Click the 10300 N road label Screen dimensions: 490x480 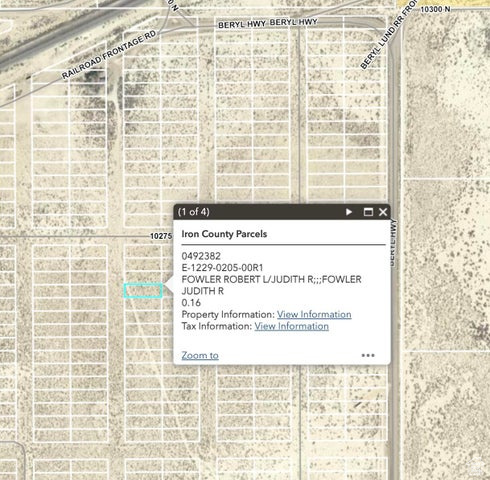click(x=435, y=9)
